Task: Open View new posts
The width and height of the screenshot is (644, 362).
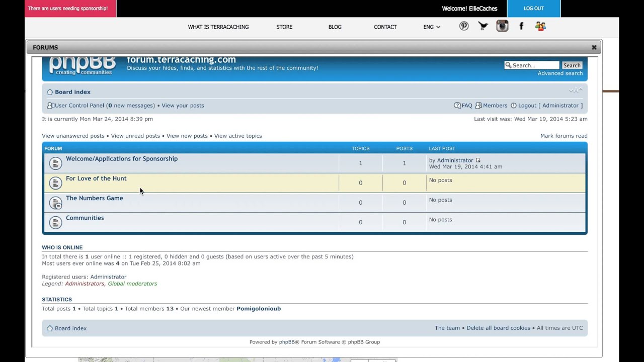Action: pos(187,136)
